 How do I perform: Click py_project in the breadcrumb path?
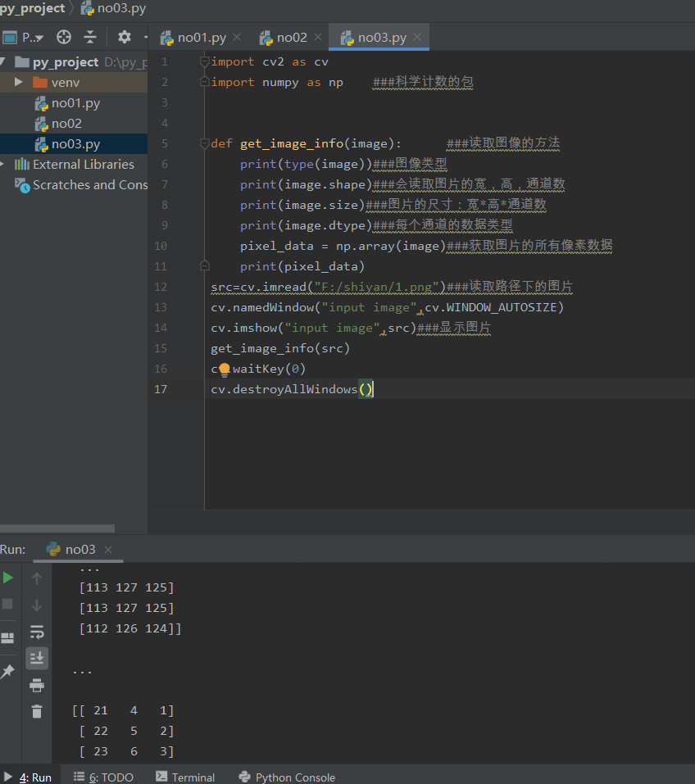coord(33,8)
